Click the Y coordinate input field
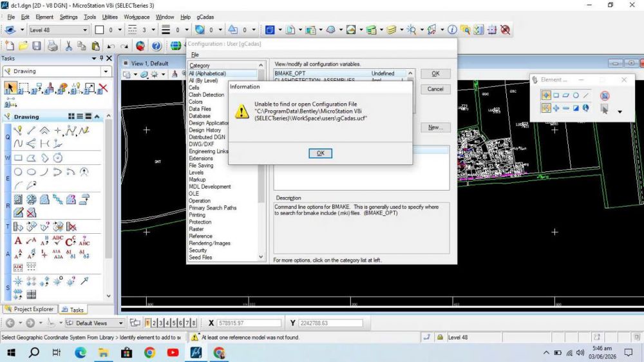The image size is (644, 362). (x=330, y=323)
